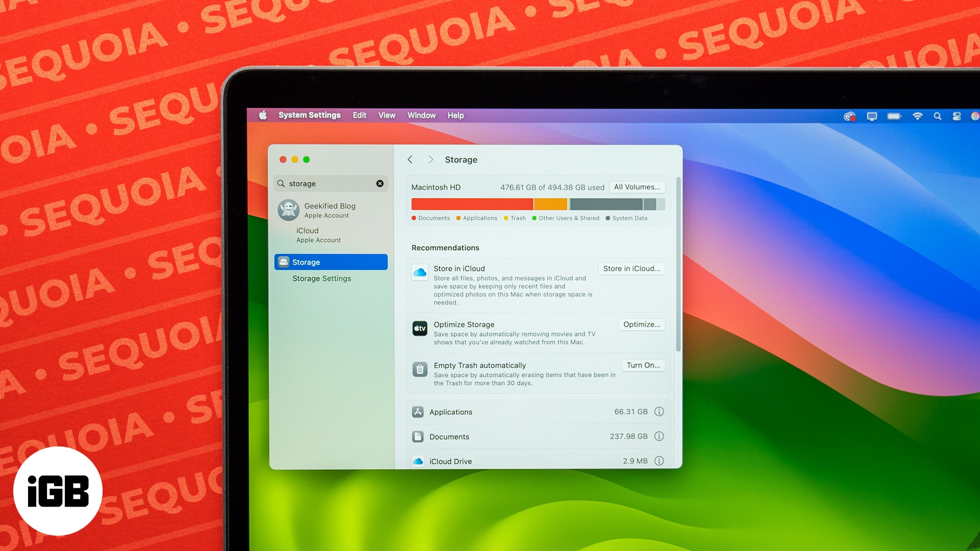Click the Applications icon in storage list

(x=418, y=412)
